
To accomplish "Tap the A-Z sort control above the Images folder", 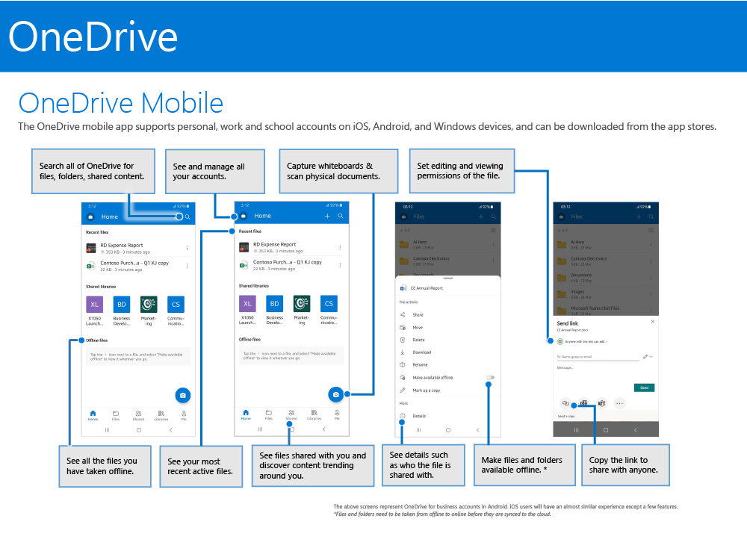I will tap(562, 230).
